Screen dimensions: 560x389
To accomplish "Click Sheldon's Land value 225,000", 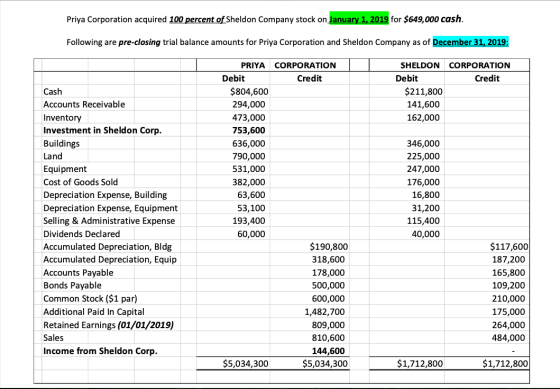I will [423, 156].
